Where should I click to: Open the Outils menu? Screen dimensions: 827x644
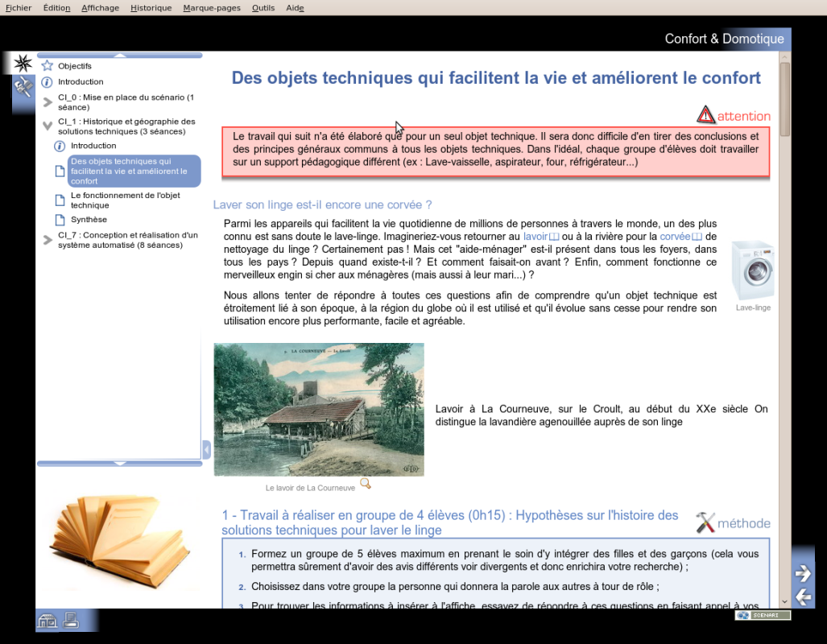tap(263, 8)
